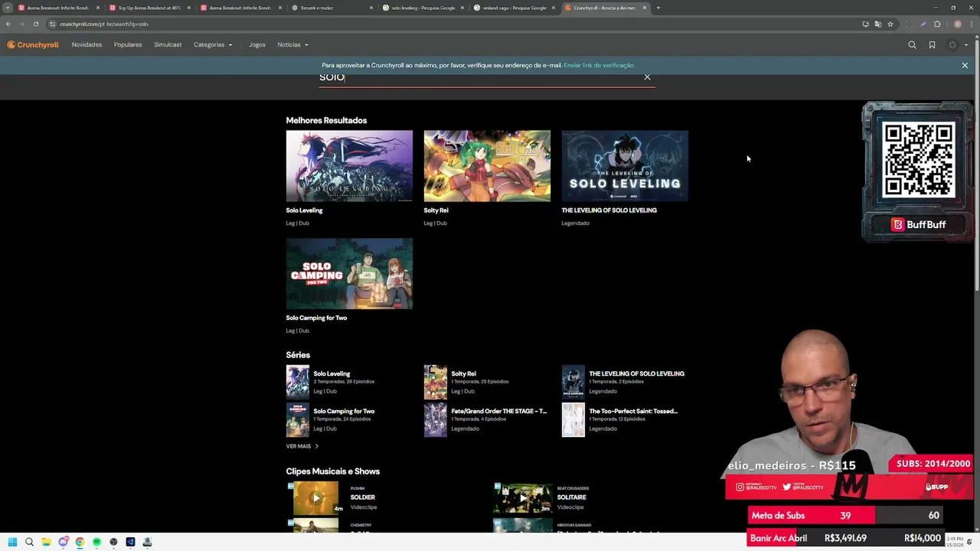This screenshot has height=551, width=980.
Task: Click the Chrome icon in the taskbar
Action: (80, 542)
